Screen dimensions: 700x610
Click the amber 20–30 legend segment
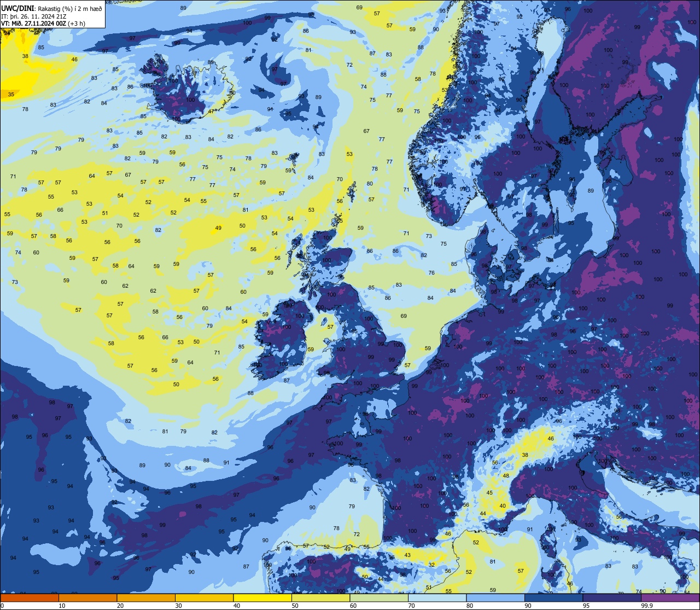click(146, 597)
